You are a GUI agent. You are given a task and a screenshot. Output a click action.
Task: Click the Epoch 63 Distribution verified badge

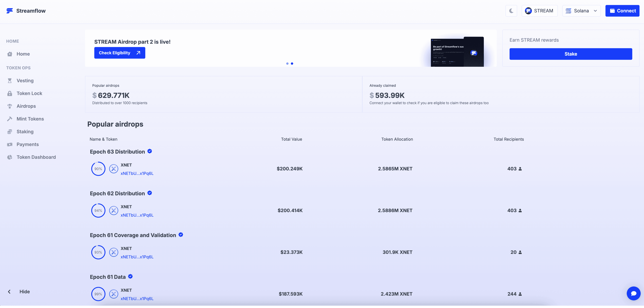click(x=150, y=151)
